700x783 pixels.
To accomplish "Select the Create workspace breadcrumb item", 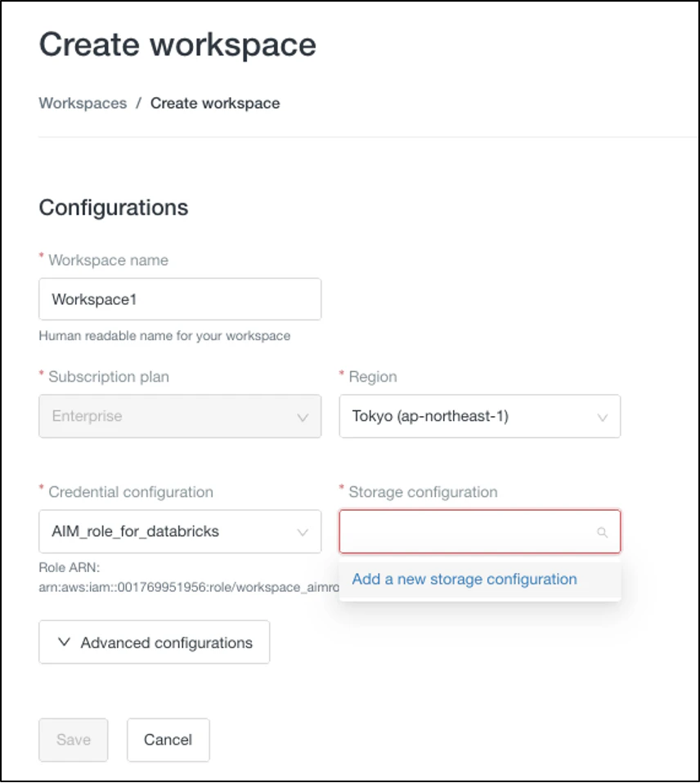I will tap(215, 103).
